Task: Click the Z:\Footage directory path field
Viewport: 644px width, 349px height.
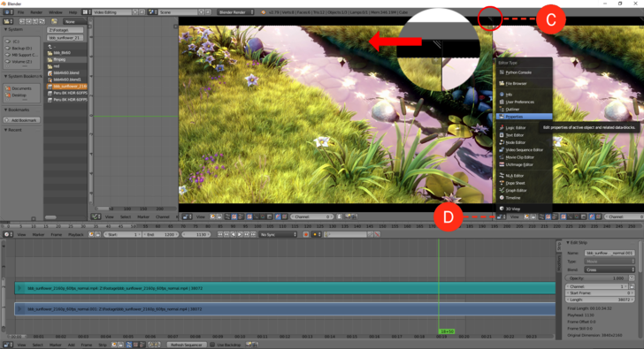Action: click(65, 30)
